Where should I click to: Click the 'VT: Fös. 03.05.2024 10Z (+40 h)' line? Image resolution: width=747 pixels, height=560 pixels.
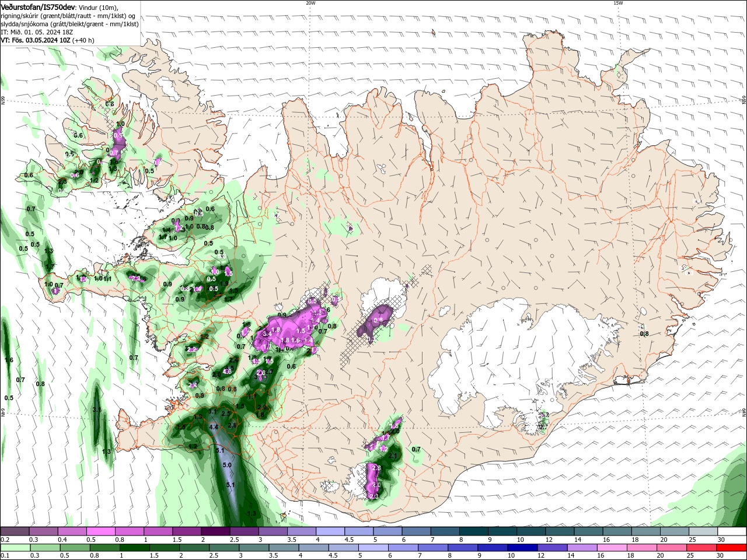[47, 40]
